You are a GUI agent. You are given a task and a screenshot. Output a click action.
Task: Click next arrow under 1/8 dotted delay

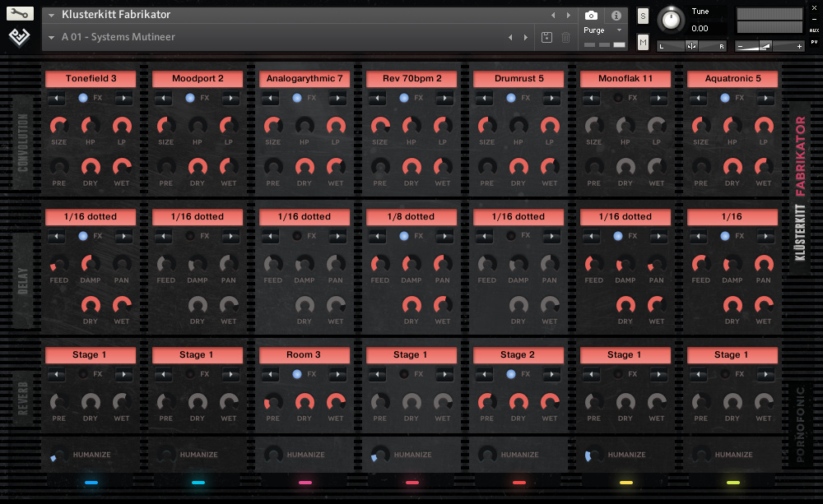coord(445,237)
